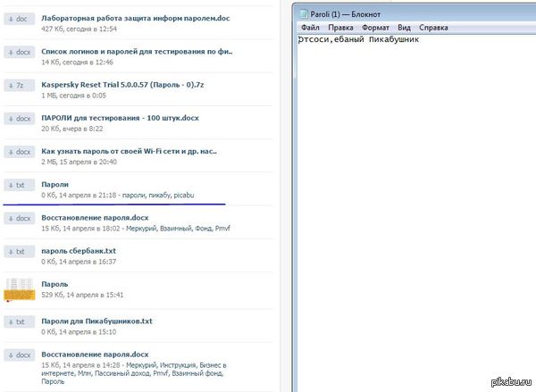Open the Файл menu in Notepad
The image size is (536, 392).
(x=311, y=28)
